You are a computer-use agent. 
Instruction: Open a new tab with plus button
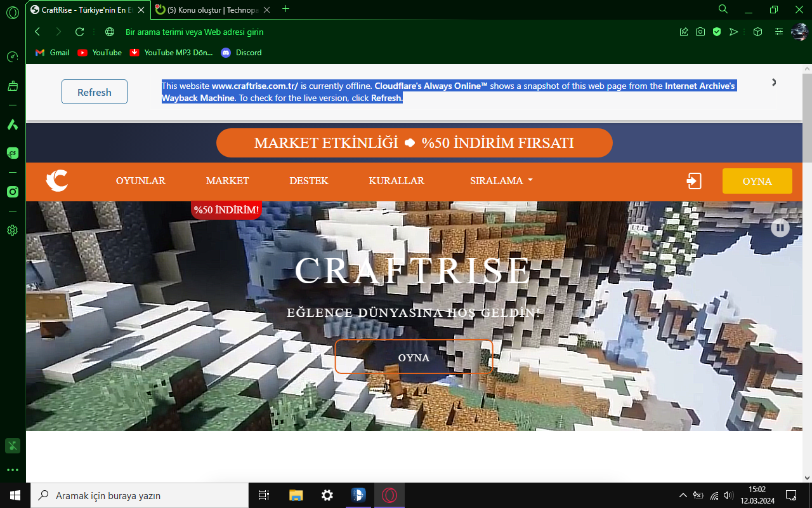[x=285, y=9]
